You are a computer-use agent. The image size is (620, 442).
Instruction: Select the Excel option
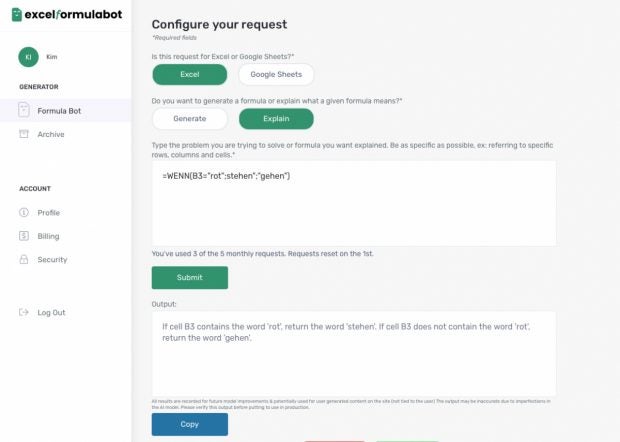tap(189, 75)
